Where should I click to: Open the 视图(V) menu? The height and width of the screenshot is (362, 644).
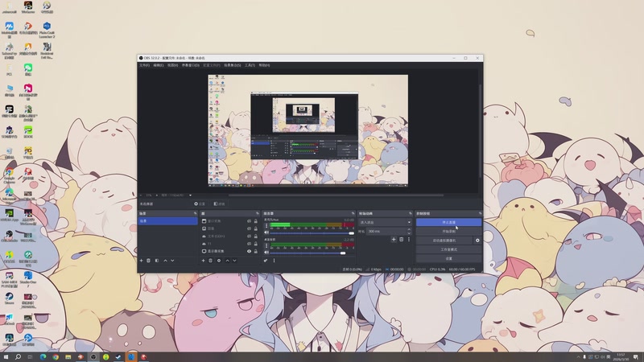[x=172, y=65]
